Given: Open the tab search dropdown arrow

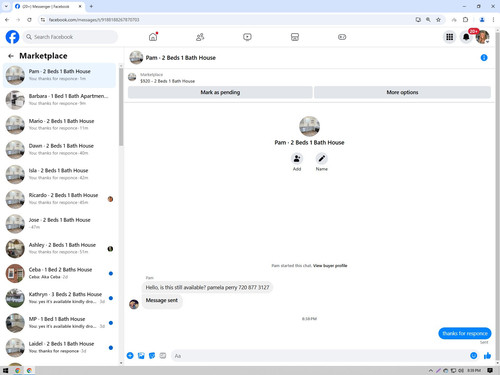Looking at the screenshot, I should pos(6,6).
